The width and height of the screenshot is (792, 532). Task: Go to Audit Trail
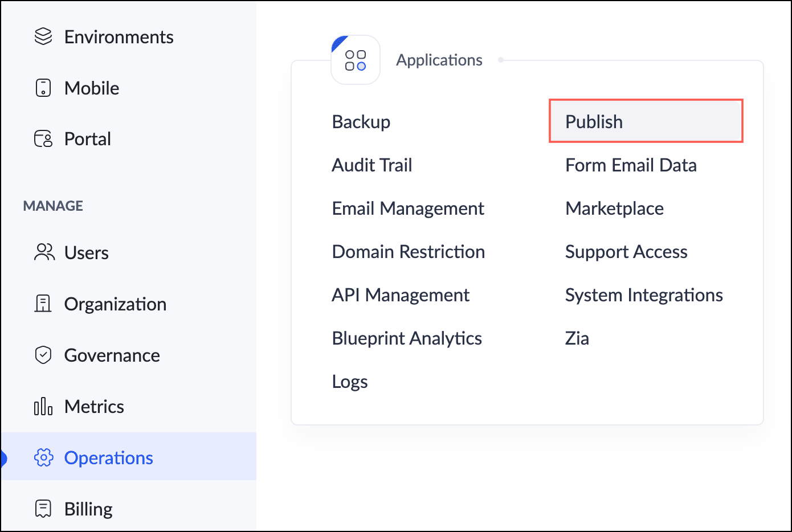point(371,165)
